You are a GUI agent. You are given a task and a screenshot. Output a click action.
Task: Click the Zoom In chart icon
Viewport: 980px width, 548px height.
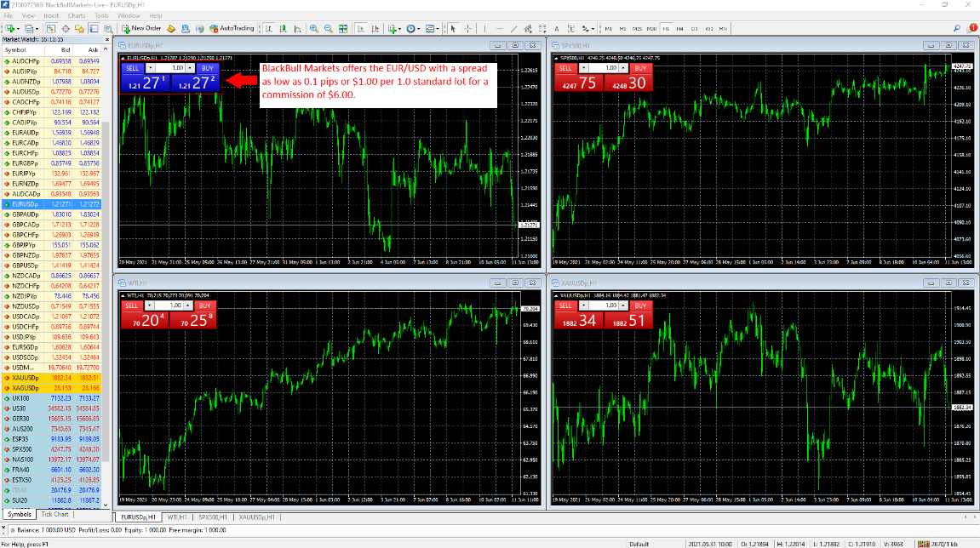tap(312, 28)
